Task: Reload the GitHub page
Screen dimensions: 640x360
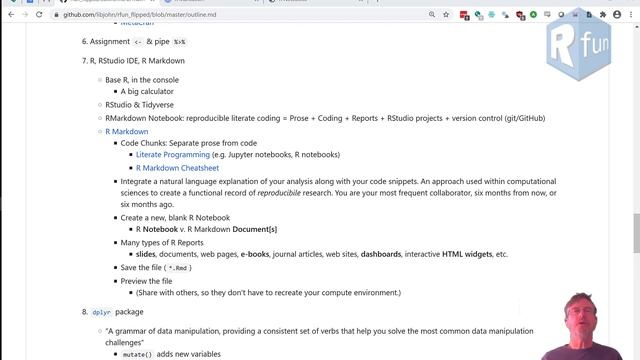Action: click(39, 15)
